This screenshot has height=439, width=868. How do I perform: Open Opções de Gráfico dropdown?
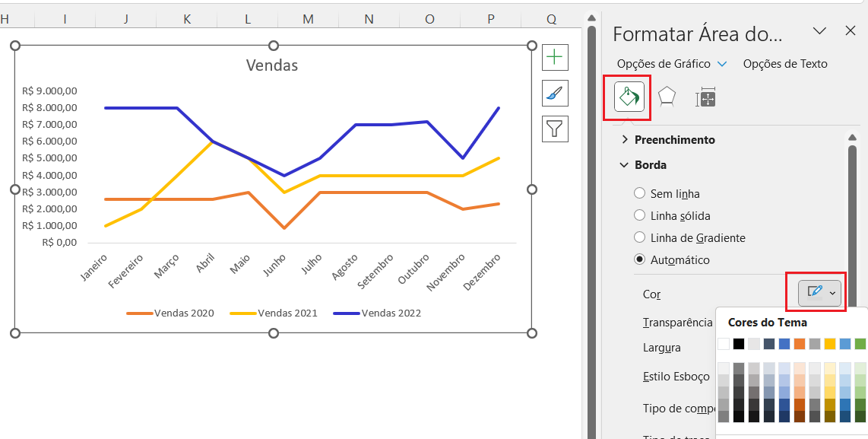tap(671, 65)
